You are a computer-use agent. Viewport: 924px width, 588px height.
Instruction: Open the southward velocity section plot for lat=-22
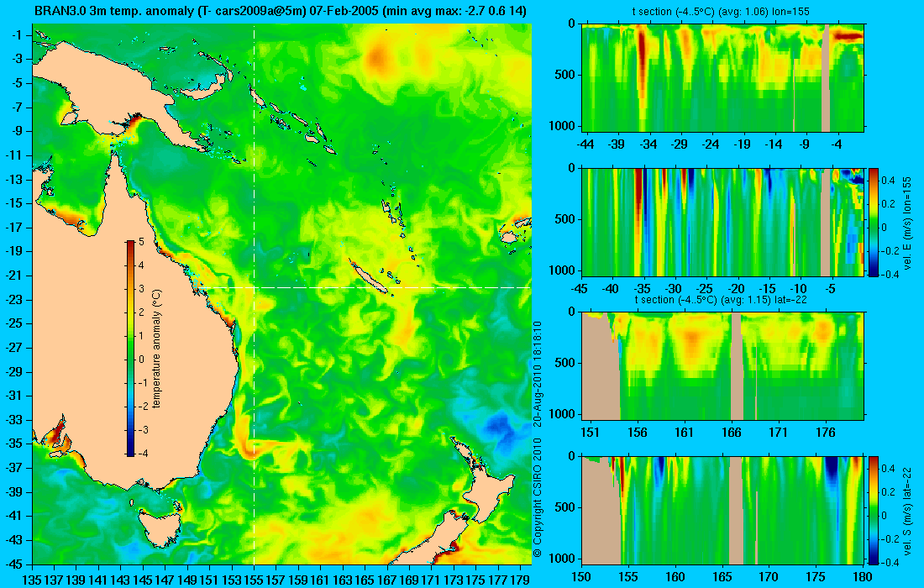(723, 510)
